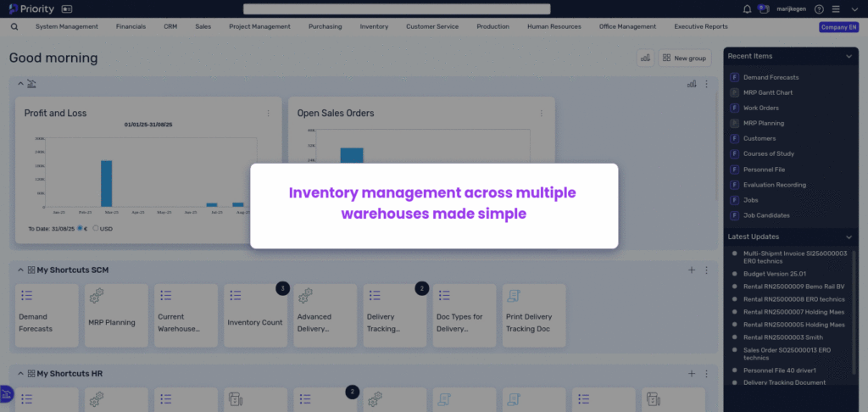Open the messages icon next to username
The width and height of the screenshot is (868, 412).
(764, 8)
